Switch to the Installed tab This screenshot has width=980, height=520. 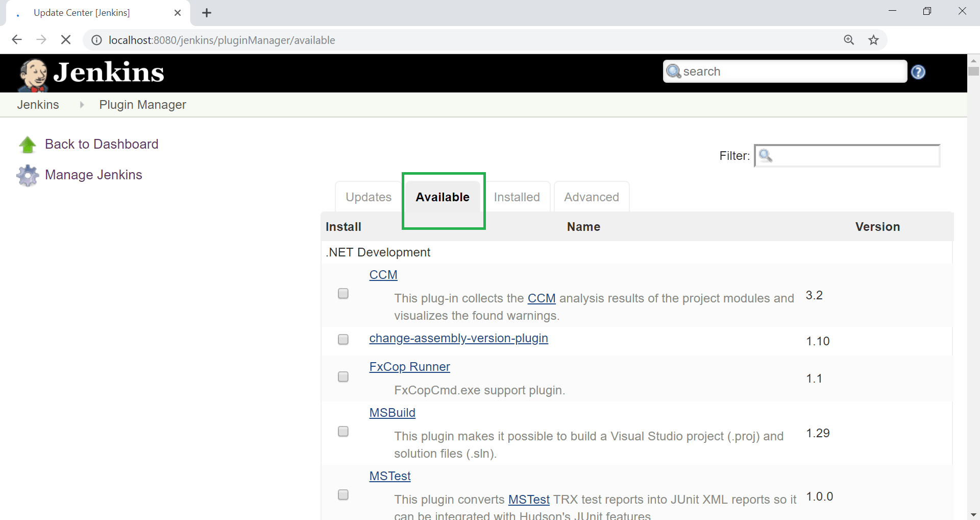(x=517, y=197)
